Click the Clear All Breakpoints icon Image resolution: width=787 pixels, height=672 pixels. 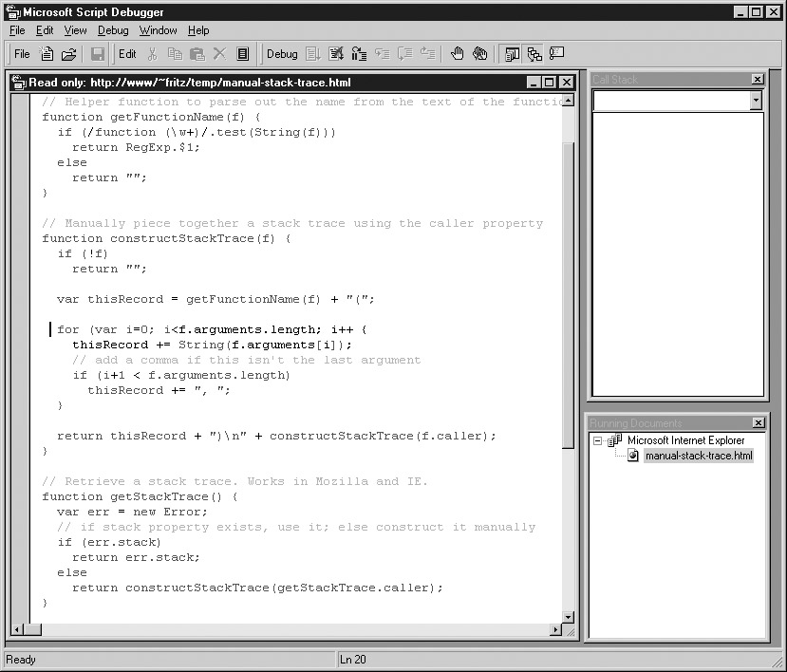click(x=480, y=54)
